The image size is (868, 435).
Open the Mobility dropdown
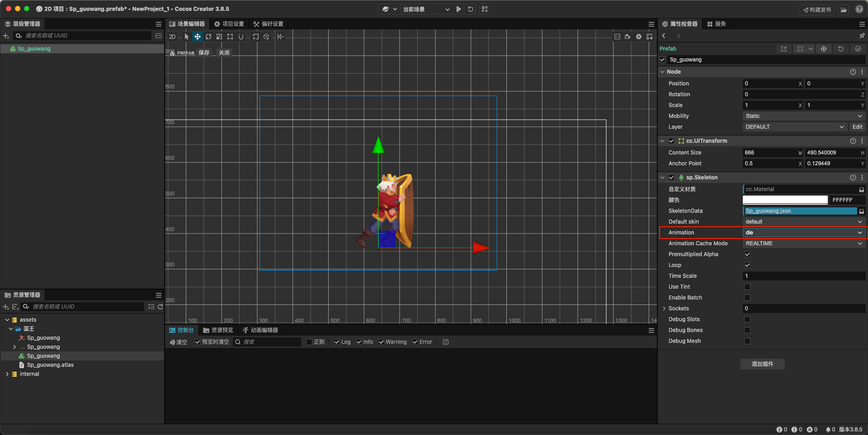click(804, 116)
